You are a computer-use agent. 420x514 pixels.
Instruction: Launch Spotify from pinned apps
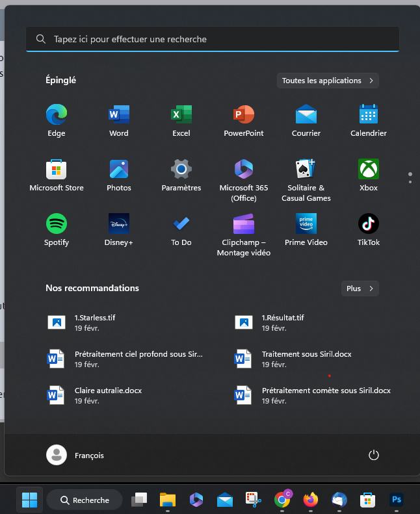[57, 230]
